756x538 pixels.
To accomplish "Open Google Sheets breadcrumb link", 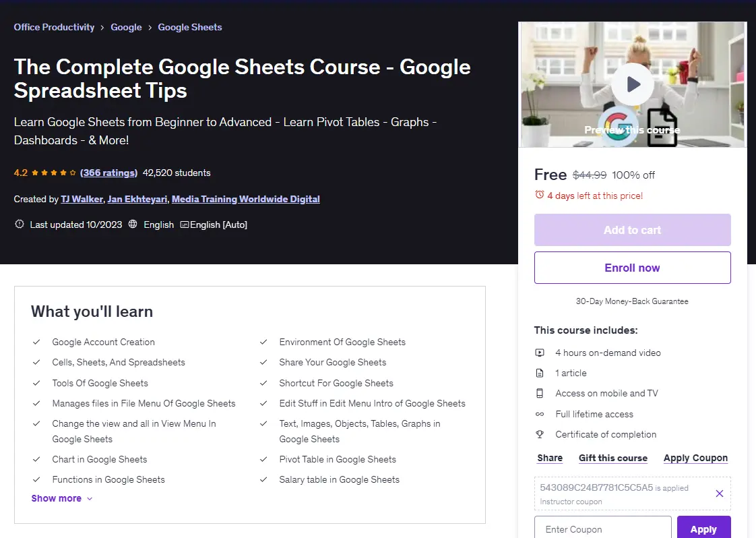I will coord(190,27).
